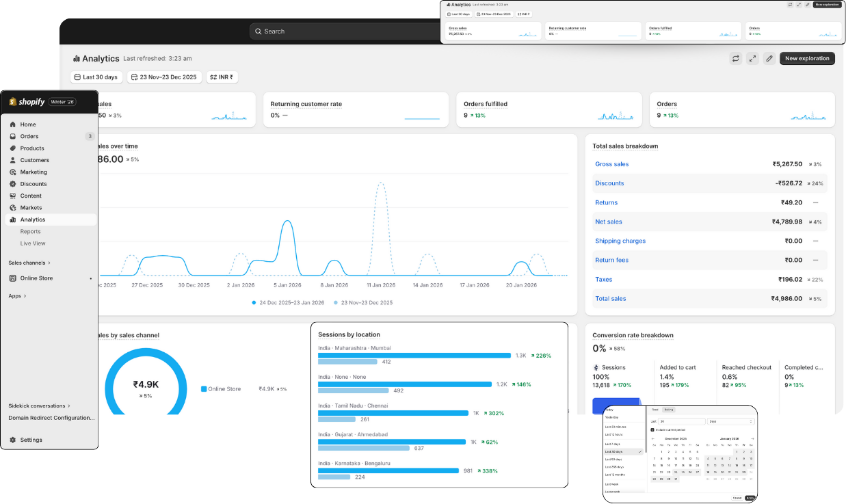Toggle the Include current period checkbox
846x504 pixels.
point(652,429)
